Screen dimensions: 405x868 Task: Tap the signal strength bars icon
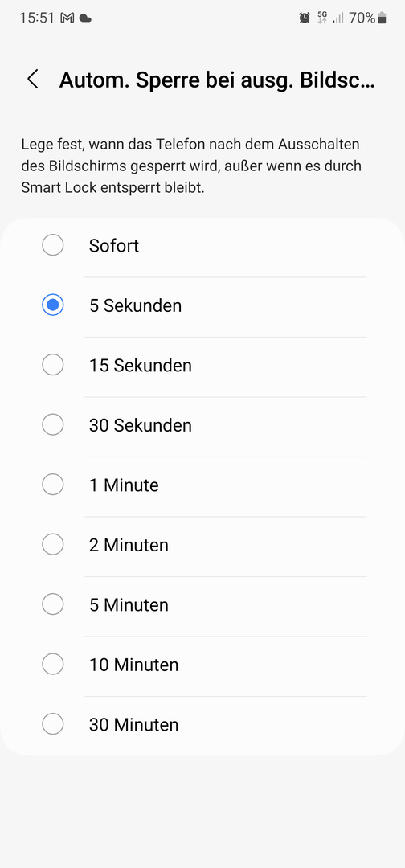point(338,18)
